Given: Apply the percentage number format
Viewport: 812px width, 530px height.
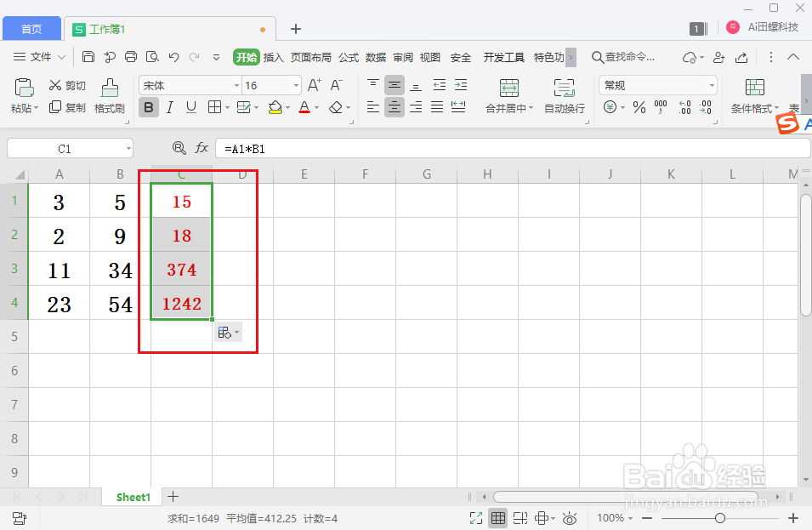Looking at the screenshot, I should pyautogui.click(x=638, y=106).
